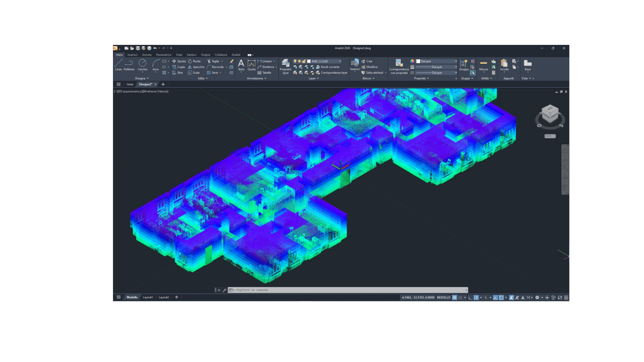The width and height of the screenshot is (644, 362).
Task: Switch to the Inserisci ribbon tab
Action: click(x=133, y=55)
